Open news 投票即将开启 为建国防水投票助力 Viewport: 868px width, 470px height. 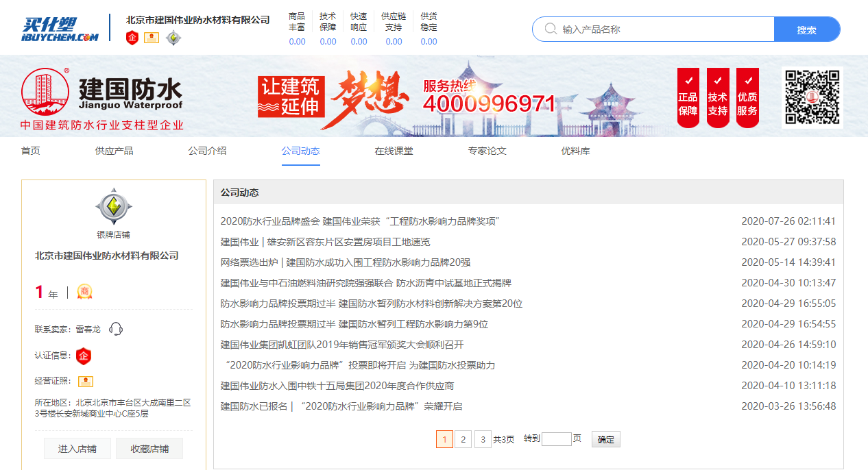pyautogui.click(x=359, y=365)
